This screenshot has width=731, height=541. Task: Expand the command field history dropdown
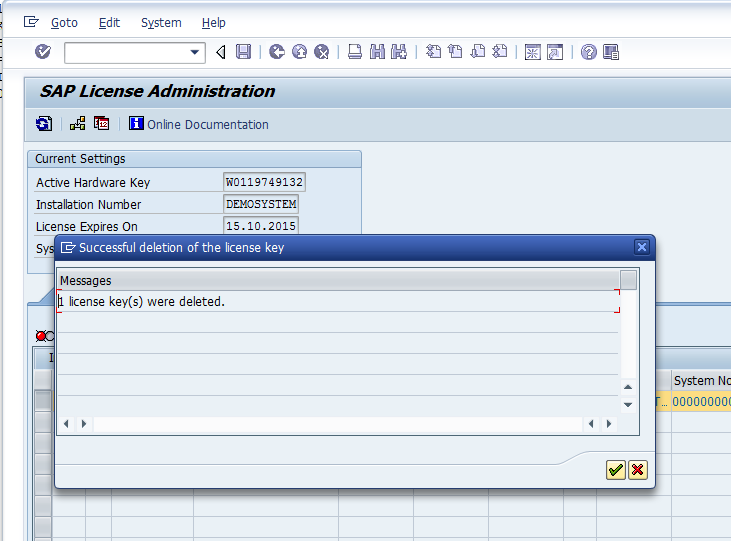(196, 52)
